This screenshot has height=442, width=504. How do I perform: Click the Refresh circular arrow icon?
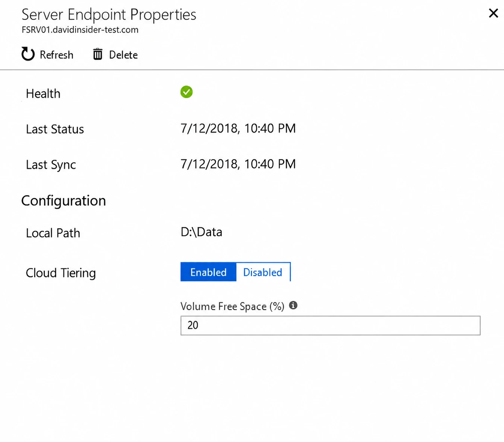pos(28,54)
